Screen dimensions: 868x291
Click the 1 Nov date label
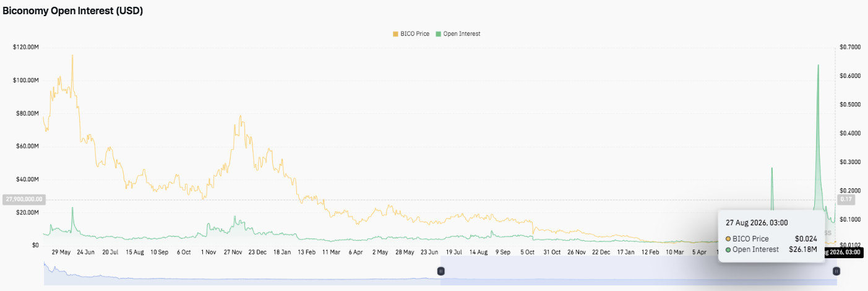[208, 253]
